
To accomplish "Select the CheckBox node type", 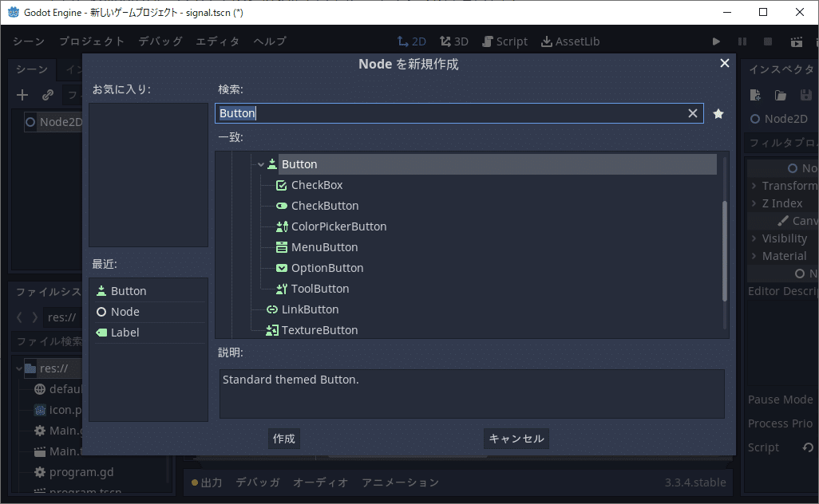I will click(x=317, y=185).
